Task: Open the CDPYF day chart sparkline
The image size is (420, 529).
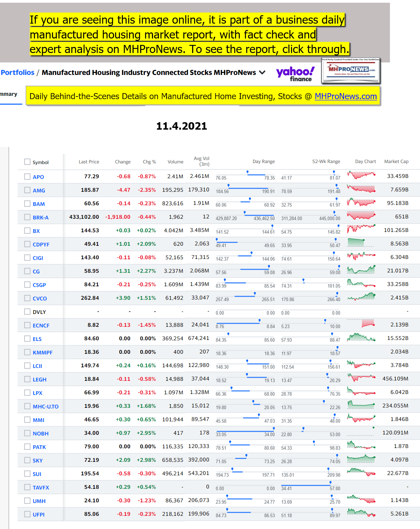Action: coord(360,242)
